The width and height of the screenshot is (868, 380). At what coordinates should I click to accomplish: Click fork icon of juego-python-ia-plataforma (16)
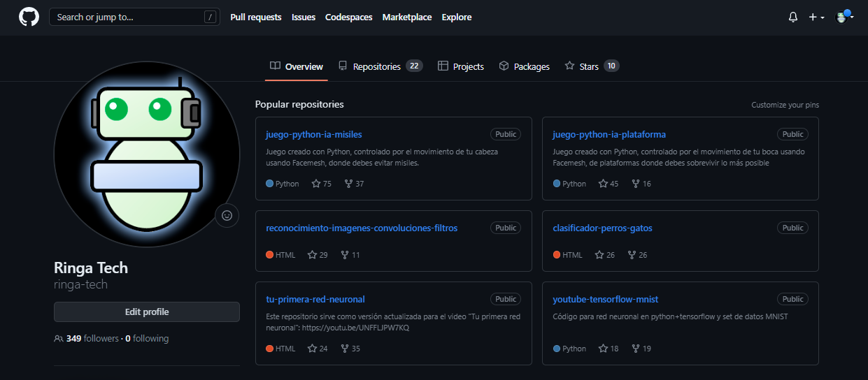tap(635, 184)
